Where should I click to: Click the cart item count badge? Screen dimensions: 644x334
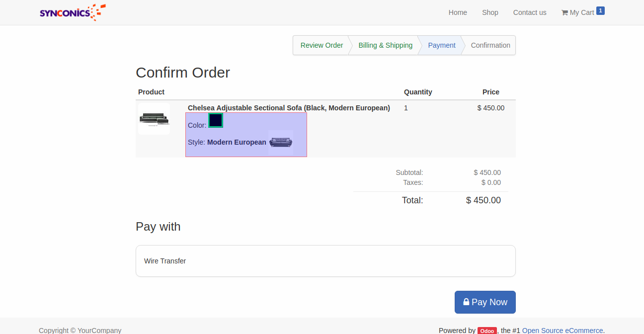(x=600, y=10)
